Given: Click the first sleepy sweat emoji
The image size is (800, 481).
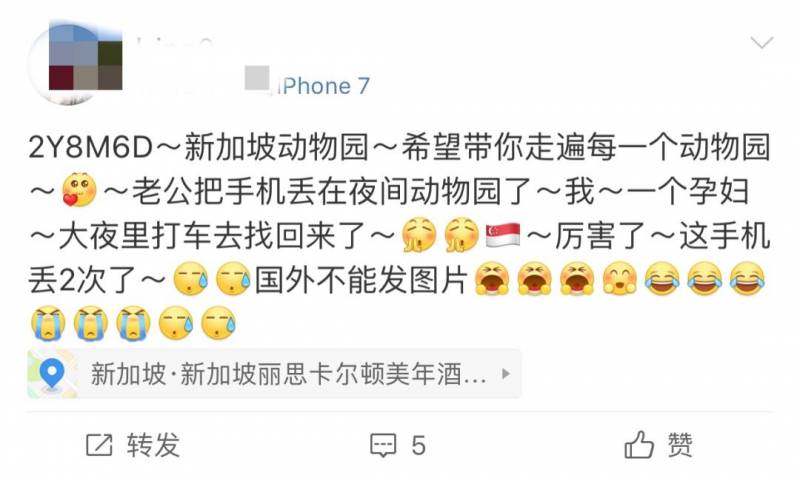Looking at the screenshot, I should click(x=191, y=280).
